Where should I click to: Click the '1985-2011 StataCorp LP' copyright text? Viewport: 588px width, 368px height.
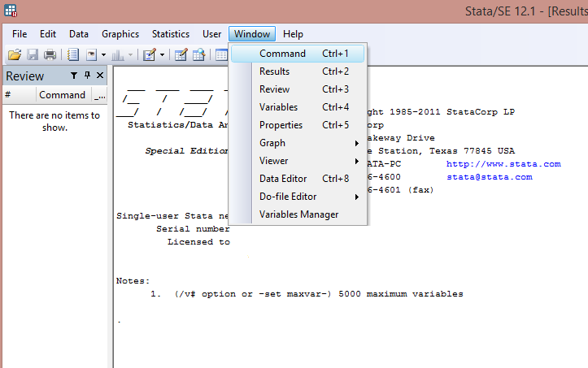[452, 112]
